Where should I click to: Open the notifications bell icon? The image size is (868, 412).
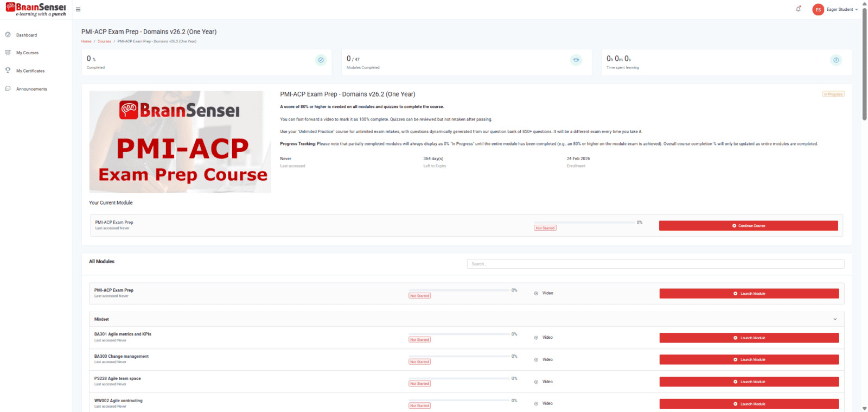pos(799,9)
